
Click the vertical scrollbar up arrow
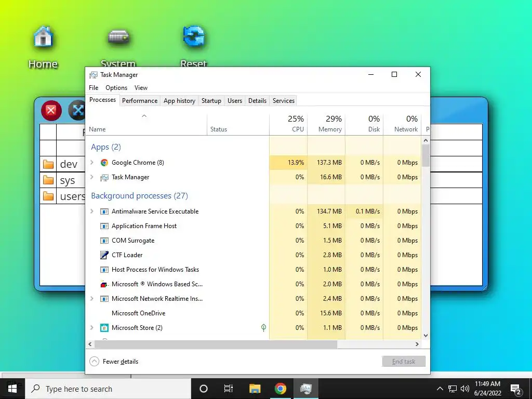426,140
